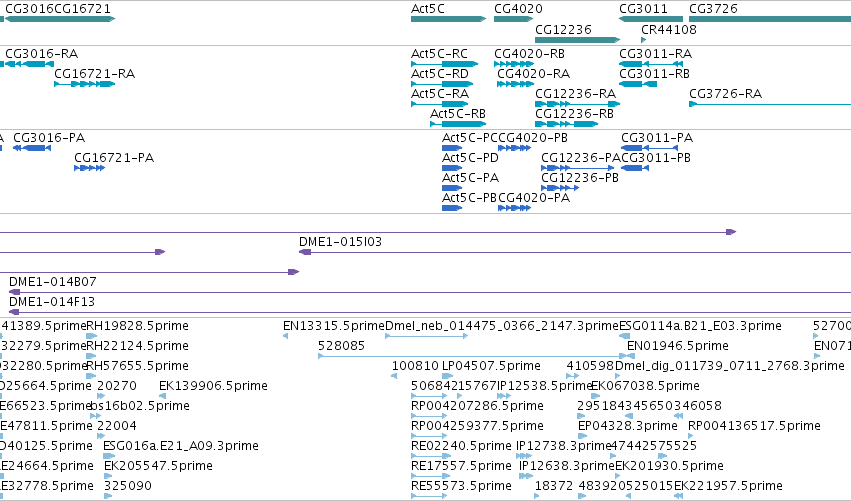Select EST EK201930.5prime
This screenshot has width=851, height=501.
coord(619,477)
